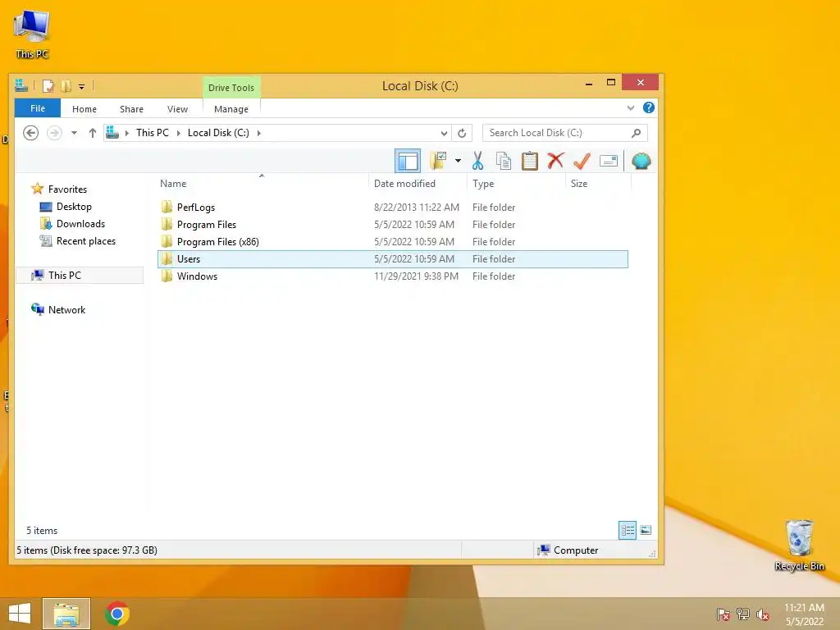
Task: Open Classic Shell settings shell icon
Action: (x=641, y=161)
